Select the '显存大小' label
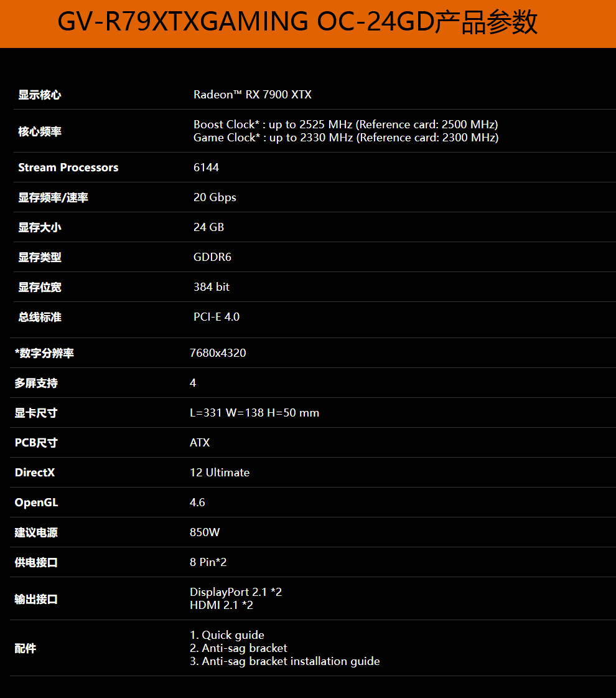616x698 pixels. pos(40,227)
